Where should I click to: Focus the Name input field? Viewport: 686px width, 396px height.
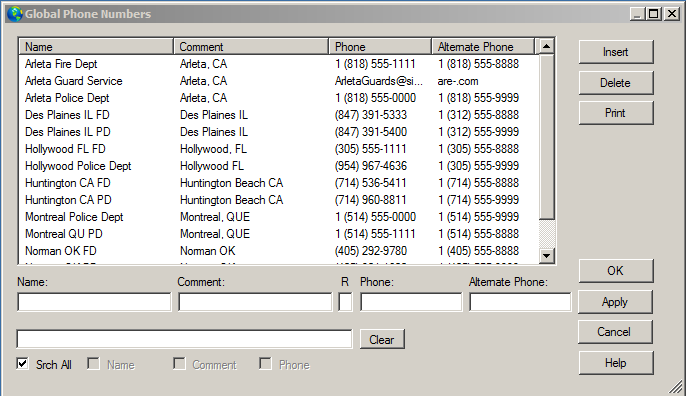tap(94, 302)
